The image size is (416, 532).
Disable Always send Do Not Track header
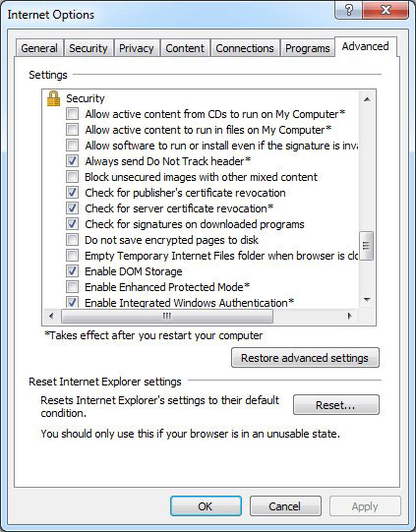pyautogui.click(x=72, y=161)
